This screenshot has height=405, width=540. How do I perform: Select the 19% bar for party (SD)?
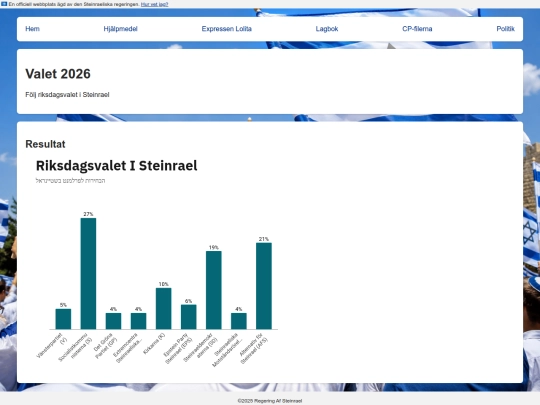point(214,290)
